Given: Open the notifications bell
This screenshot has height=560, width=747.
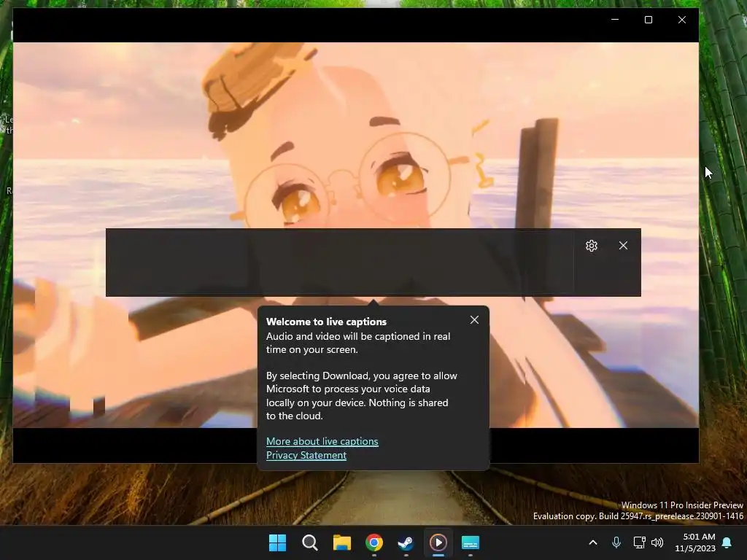Looking at the screenshot, I should click(x=727, y=542).
